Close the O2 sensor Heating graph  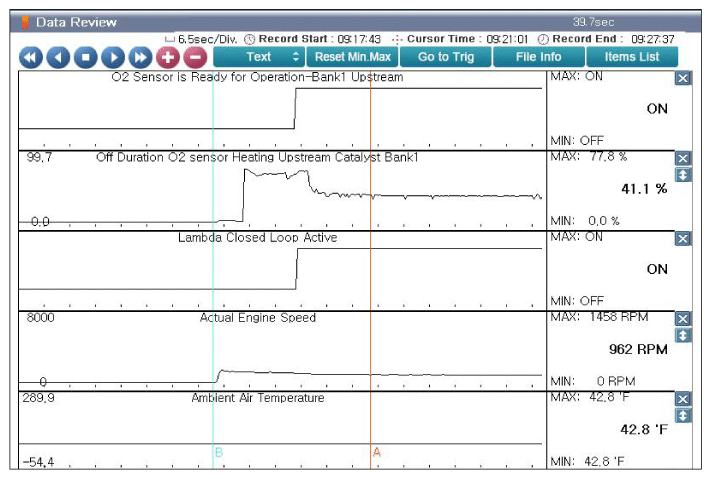683,159
